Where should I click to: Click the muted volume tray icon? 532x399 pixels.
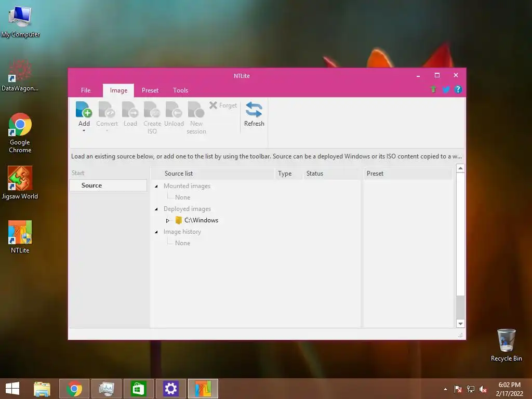click(x=483, y=389)
